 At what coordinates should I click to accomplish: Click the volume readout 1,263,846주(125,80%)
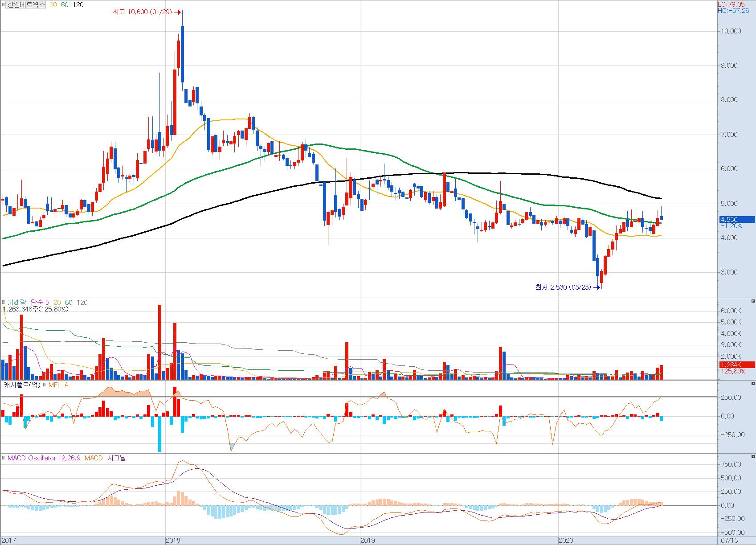coord(36,309)
